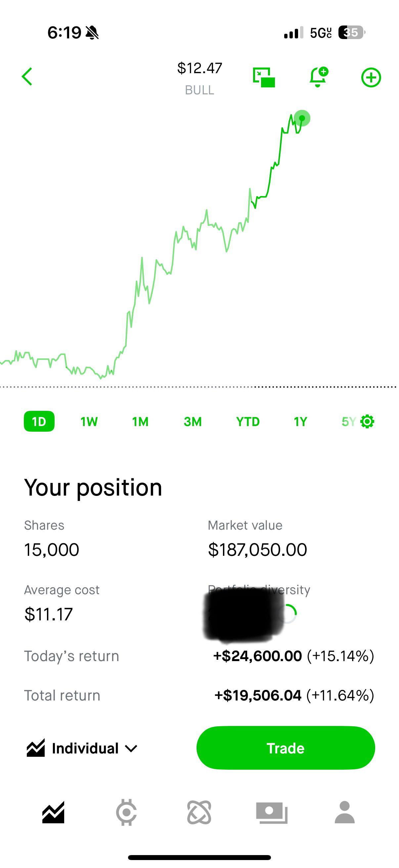The width and height of the screenshot is (399, 868).
Task: Switch the chart to 1W range
Action: [89, 421]
